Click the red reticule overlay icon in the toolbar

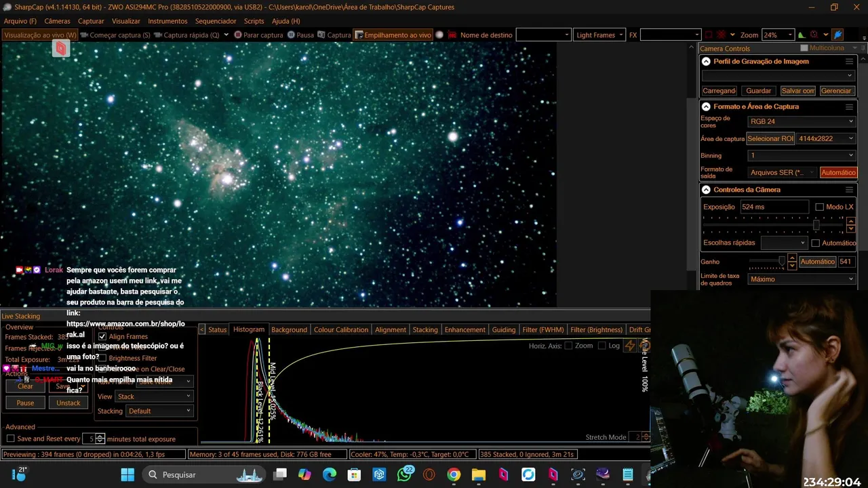click(x=722, y=35)
